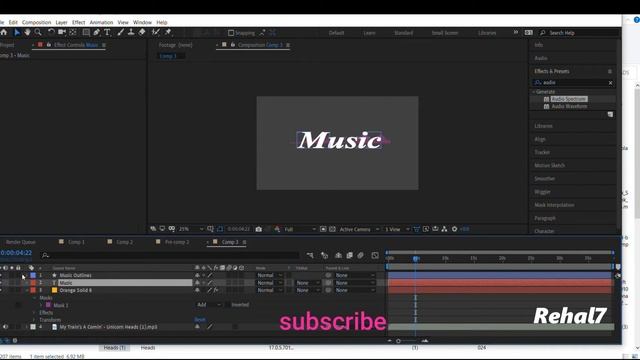The image size is (640, 360).
Task: Clear the effects search with X
Action: coord(611,83)
